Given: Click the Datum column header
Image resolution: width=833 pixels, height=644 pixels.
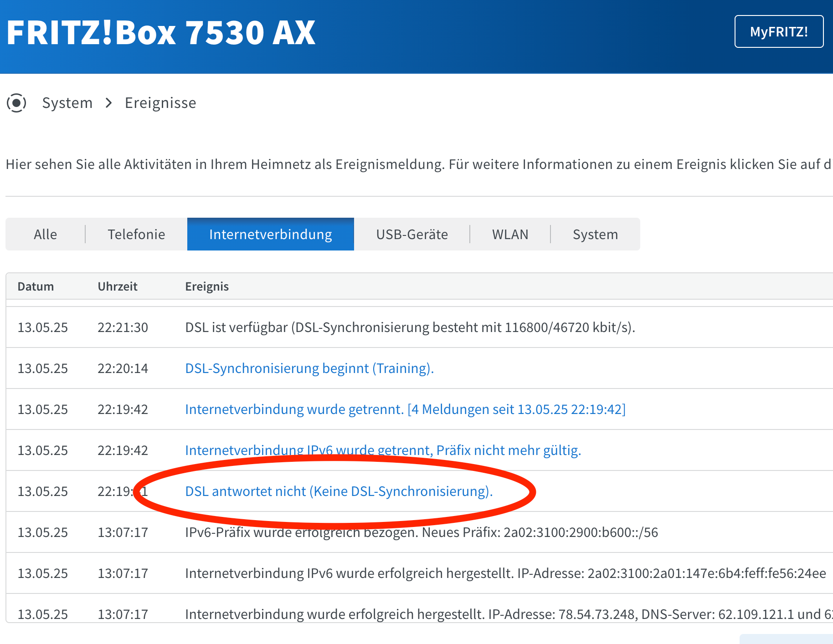Looking at the screenshot, I should click(36, 286).
